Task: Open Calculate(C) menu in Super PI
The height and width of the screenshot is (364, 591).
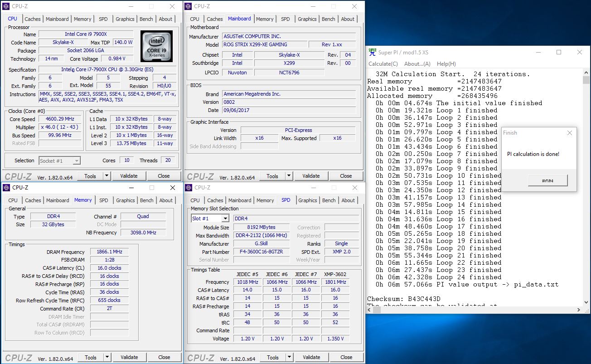Action: pos(383,64)
